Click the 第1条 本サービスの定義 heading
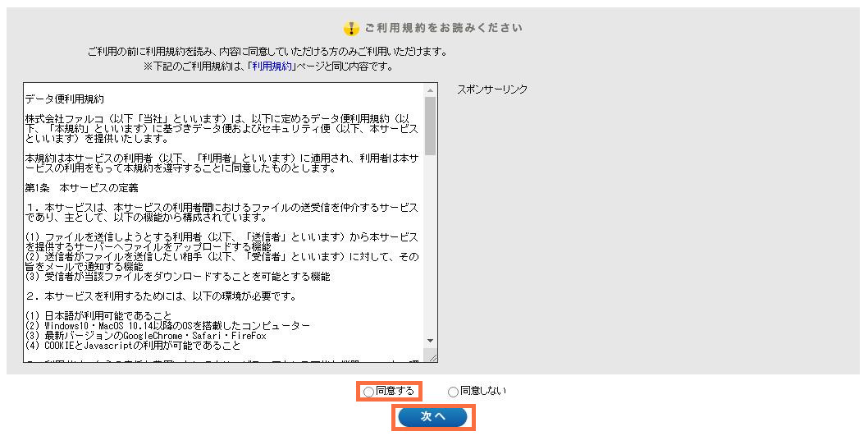 81,188
